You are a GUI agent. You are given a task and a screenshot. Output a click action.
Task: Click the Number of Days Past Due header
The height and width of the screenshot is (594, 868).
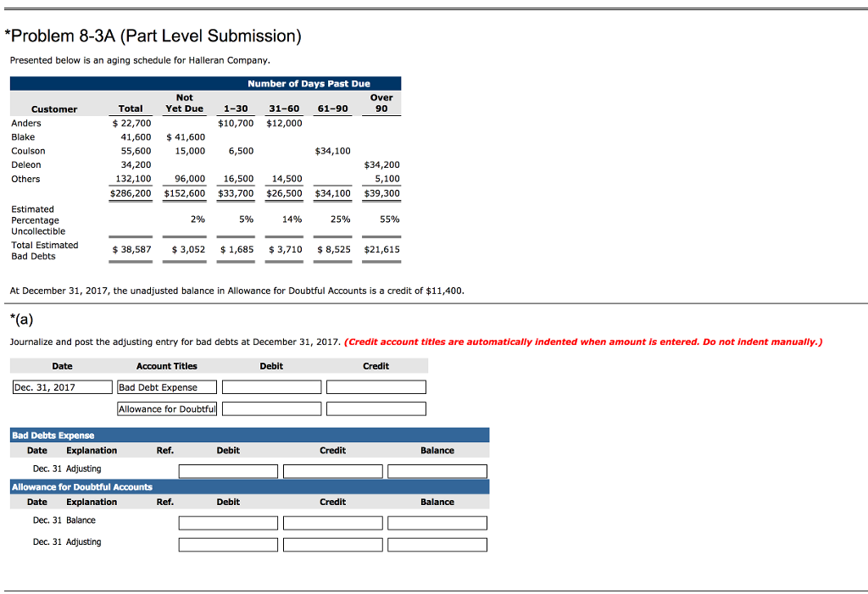pyautogui.click(x=309, y=84)
